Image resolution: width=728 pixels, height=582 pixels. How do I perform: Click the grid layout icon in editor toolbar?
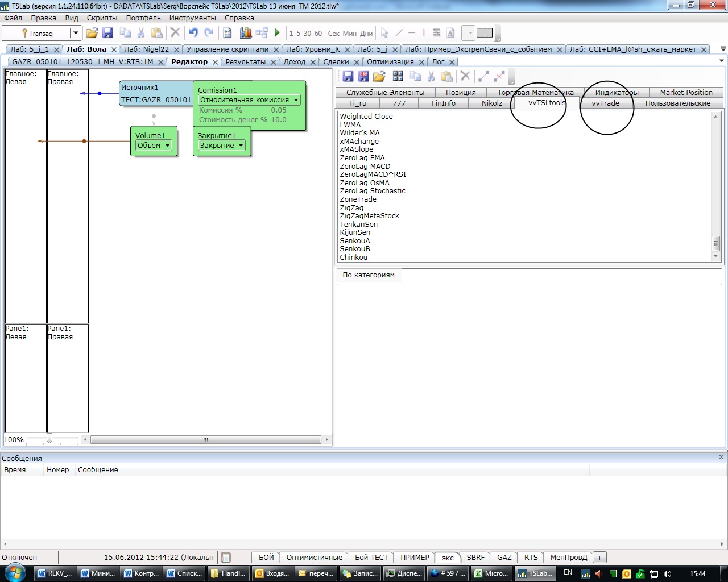pyautogui.click(x=398, y=76)
